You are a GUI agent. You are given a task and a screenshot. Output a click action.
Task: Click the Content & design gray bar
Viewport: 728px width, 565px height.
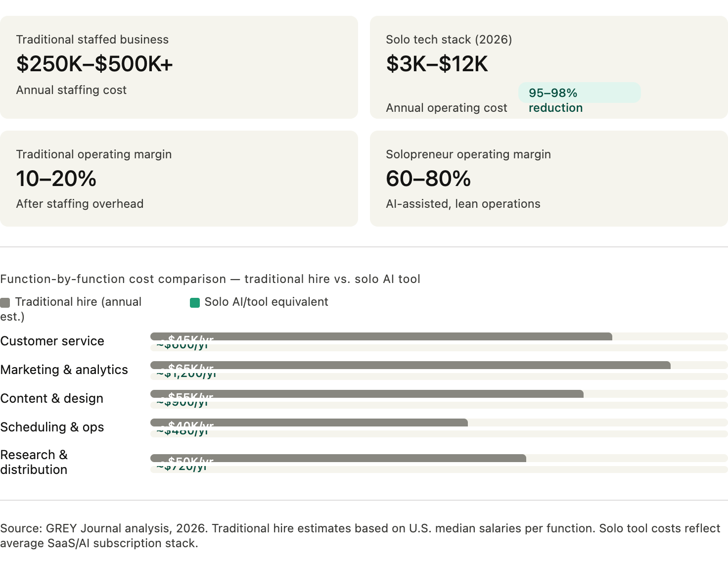[x=367, y=394]
